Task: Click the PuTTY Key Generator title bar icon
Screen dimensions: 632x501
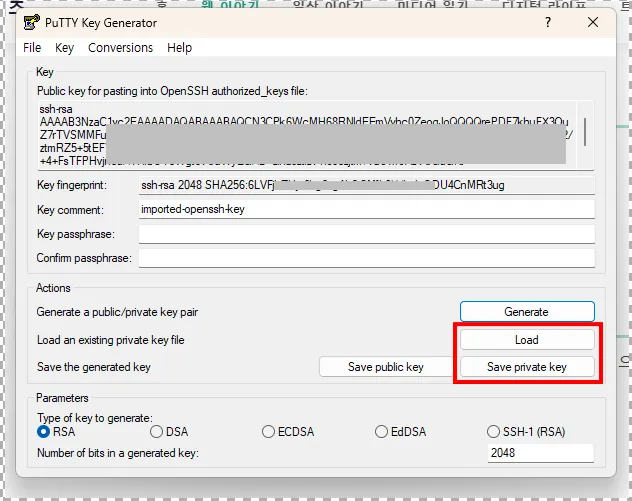Action: pos(31,23)
